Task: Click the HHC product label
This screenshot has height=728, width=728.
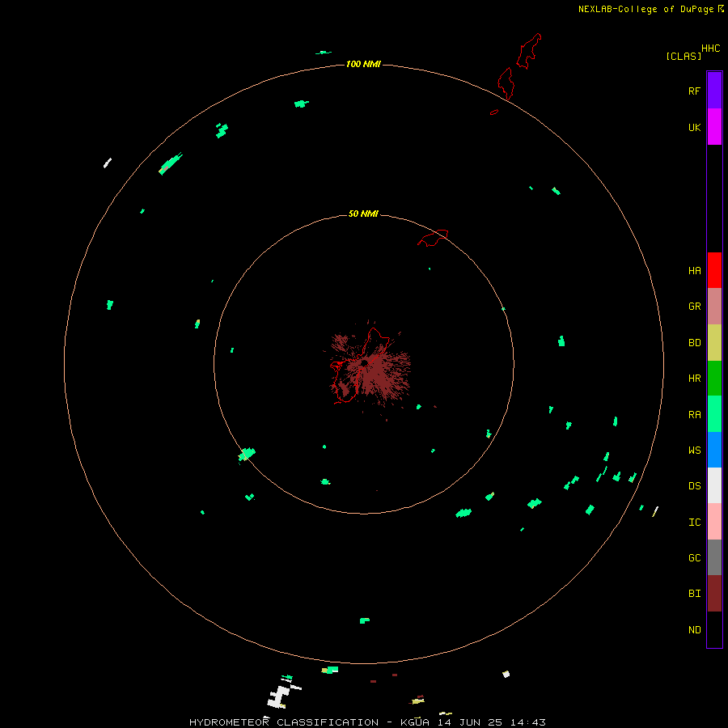Action: click(710, 49)
